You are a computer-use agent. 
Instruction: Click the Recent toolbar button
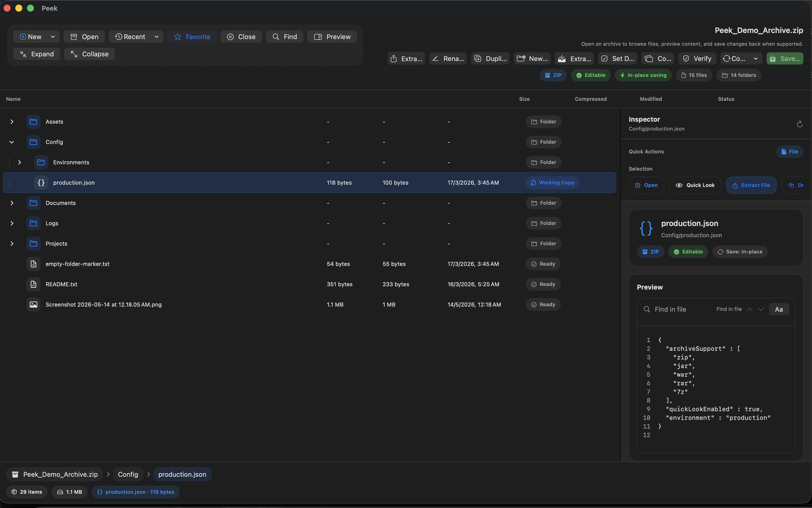130,37
